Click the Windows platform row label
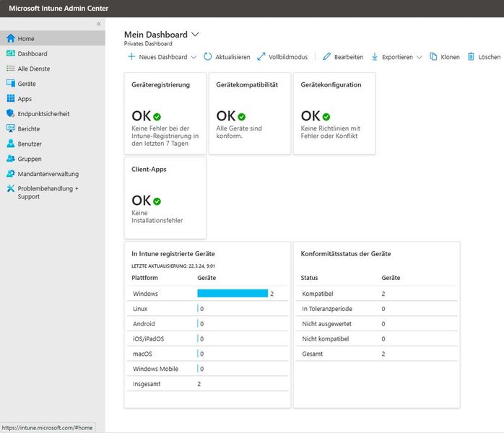This screenshot has height=433, width=504. click(145, 294)
